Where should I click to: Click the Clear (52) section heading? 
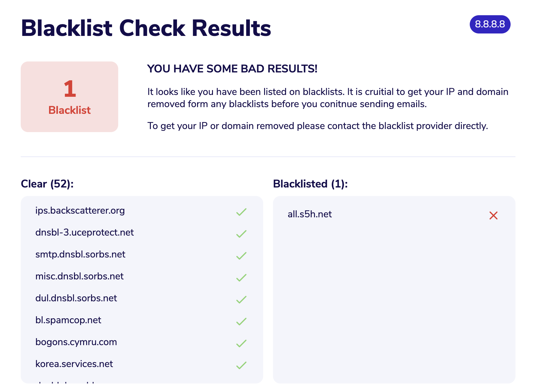coord(47,184)
